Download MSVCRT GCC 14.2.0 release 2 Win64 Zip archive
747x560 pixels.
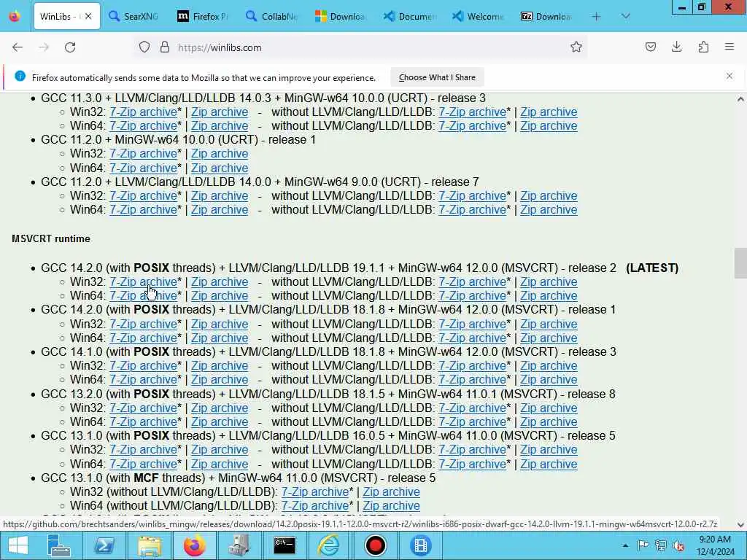pos(220,296)
